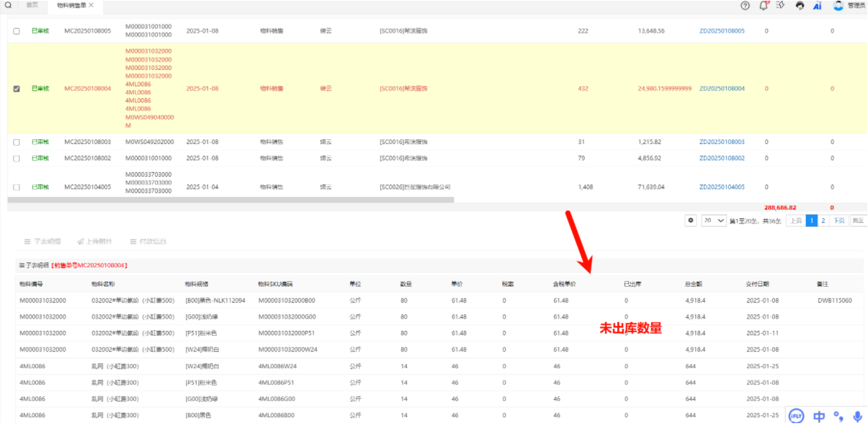
Task: Close the 物料销售单 tab
Action: pos(91,5)
